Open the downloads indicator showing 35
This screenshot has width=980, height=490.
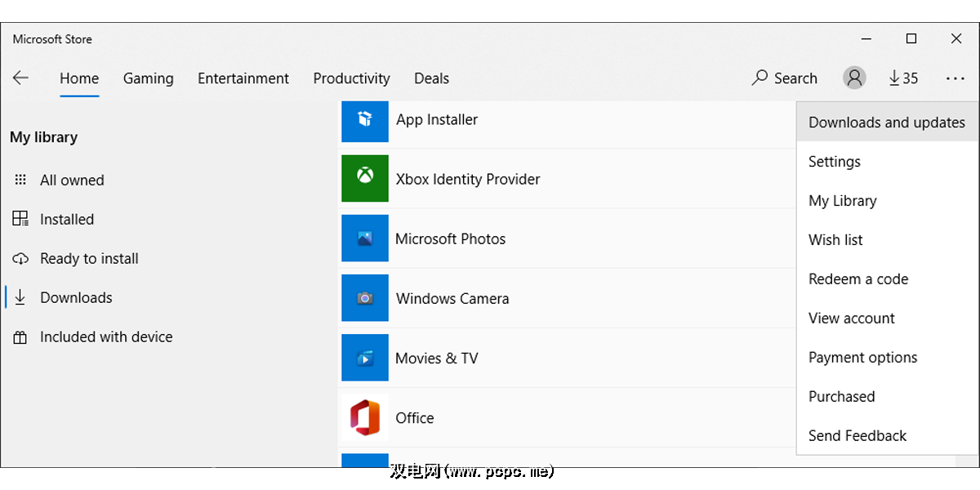[903, 78]
